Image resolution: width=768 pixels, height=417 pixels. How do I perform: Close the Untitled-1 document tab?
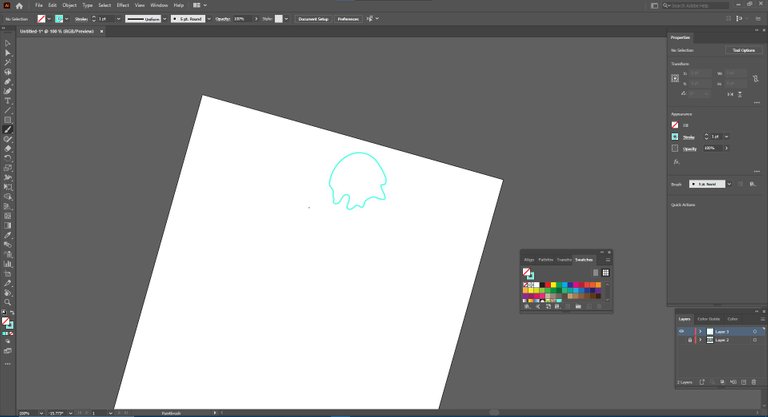[x=101, y=31]
